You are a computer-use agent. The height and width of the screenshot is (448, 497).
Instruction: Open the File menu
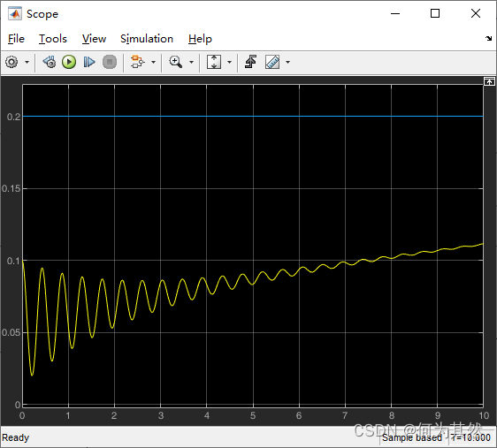point(16,39)
